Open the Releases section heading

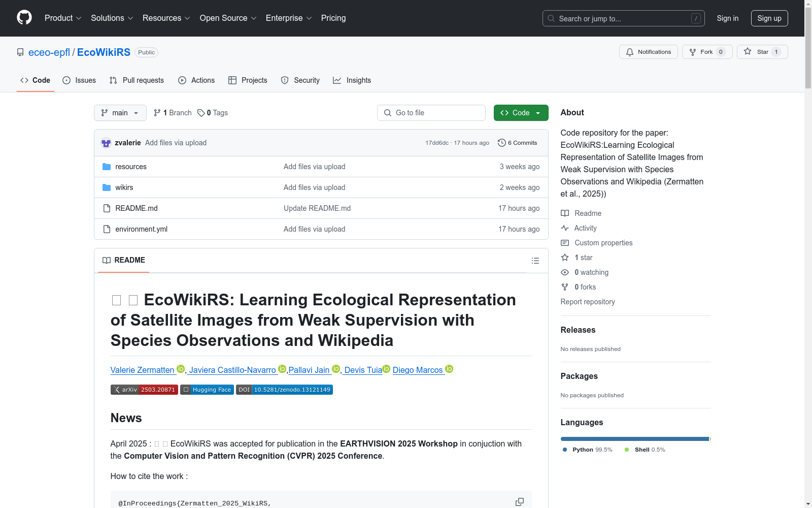click(578, 330)
